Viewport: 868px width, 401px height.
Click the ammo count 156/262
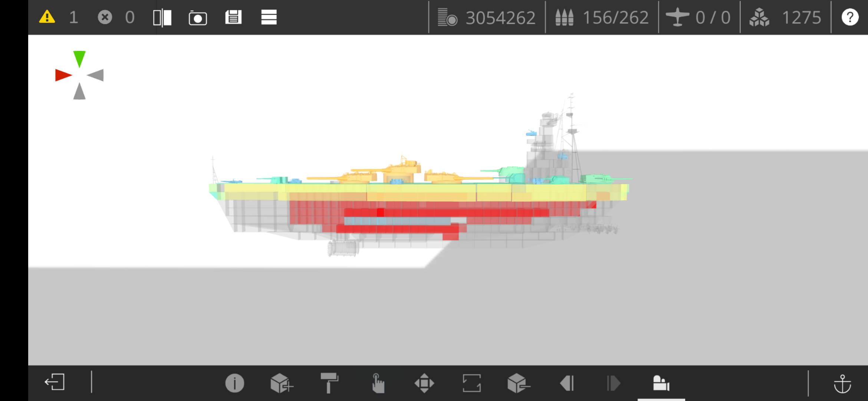(x=616, y=17)
